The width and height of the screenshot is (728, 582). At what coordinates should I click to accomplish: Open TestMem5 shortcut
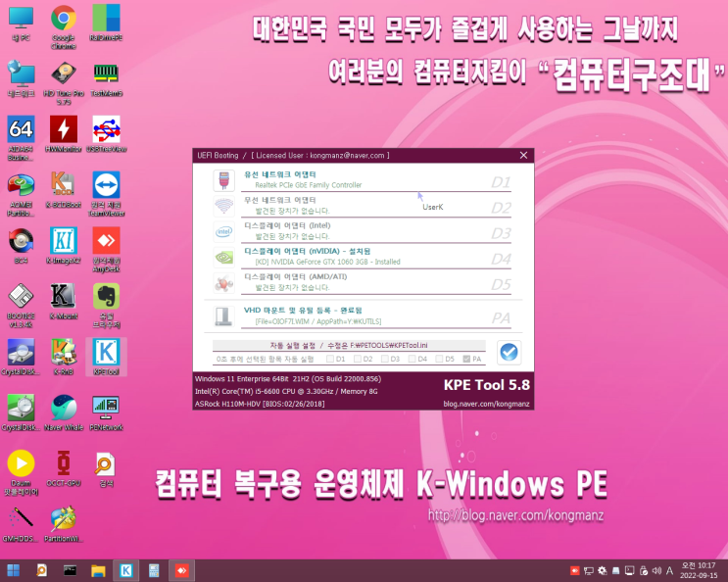tap(107, 79)
